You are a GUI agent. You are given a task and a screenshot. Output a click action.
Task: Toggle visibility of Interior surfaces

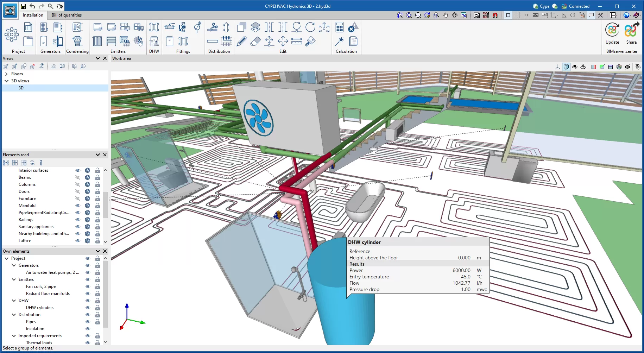coord(78,170)
